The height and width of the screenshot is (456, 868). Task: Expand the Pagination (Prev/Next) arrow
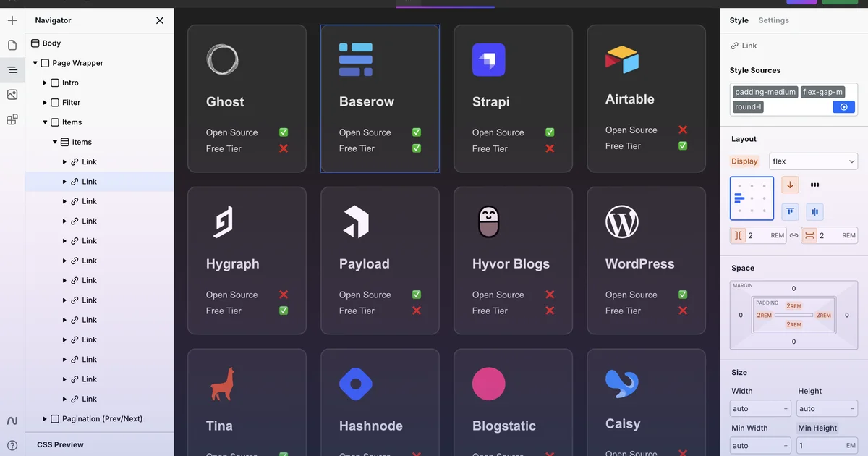pos(45,418)
